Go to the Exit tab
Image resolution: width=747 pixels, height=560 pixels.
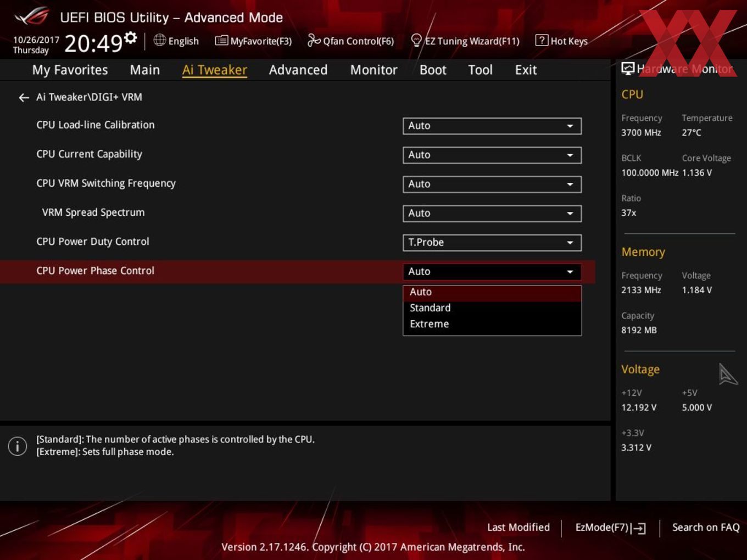pyautogui.click(x=526, y=70)
